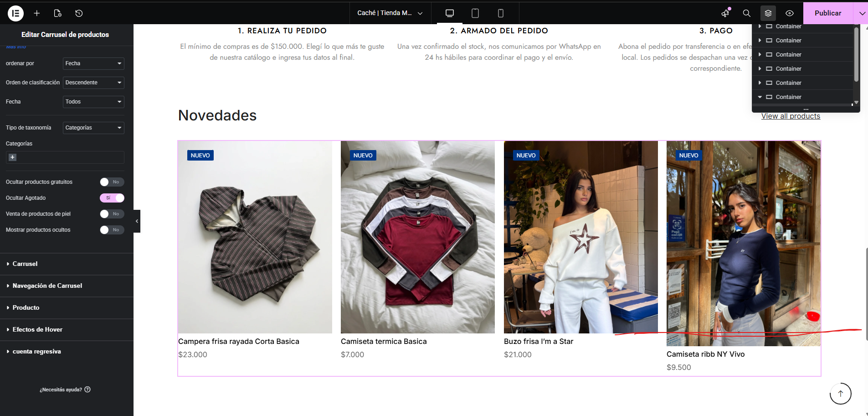Image resolution: width=868 pixels, height=416 pixels.
Task: Toggle Mostrar productos ocultos switch
Action: coord(112,230)
